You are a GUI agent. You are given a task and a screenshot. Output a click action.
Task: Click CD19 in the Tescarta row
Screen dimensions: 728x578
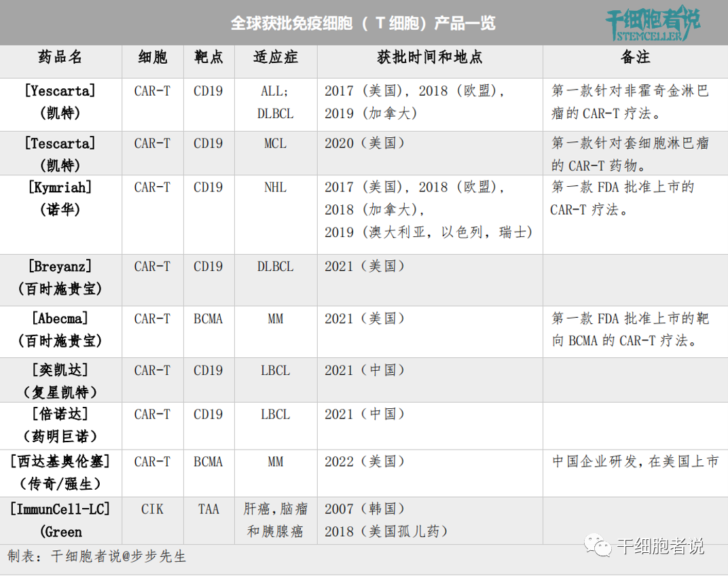click(x=208, y=143)
